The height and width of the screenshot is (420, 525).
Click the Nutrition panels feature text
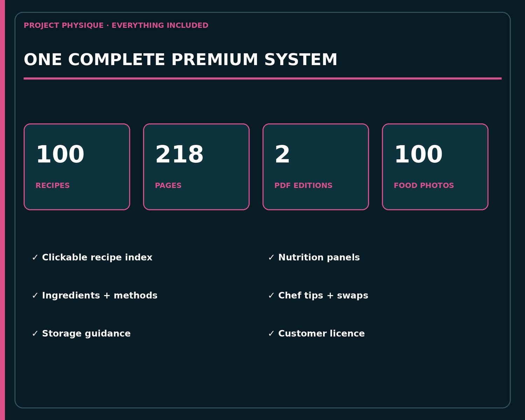pyautogui.click(x=319, y=258)
